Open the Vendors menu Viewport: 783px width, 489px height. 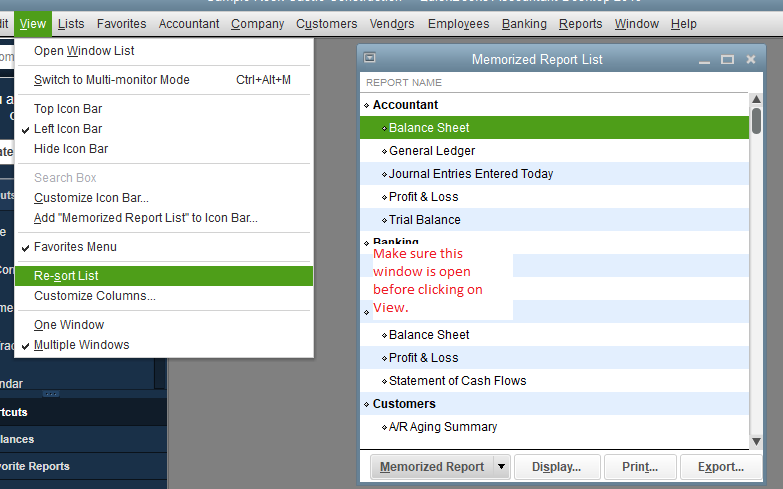click(392, 24)
